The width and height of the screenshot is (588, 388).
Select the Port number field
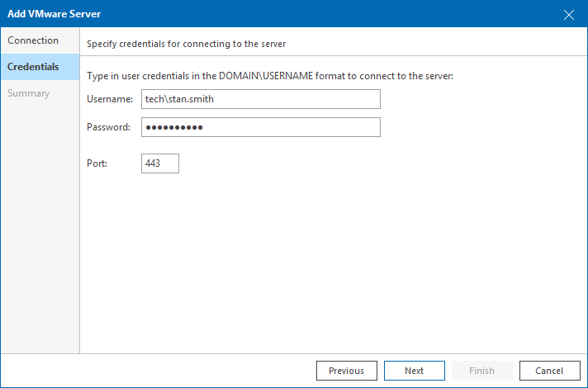(x=160, y=163)
